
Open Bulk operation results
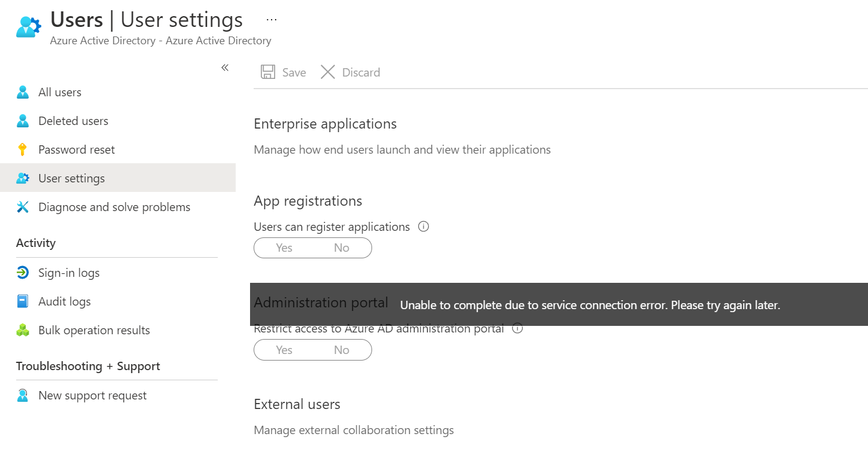tap(118, 330)
